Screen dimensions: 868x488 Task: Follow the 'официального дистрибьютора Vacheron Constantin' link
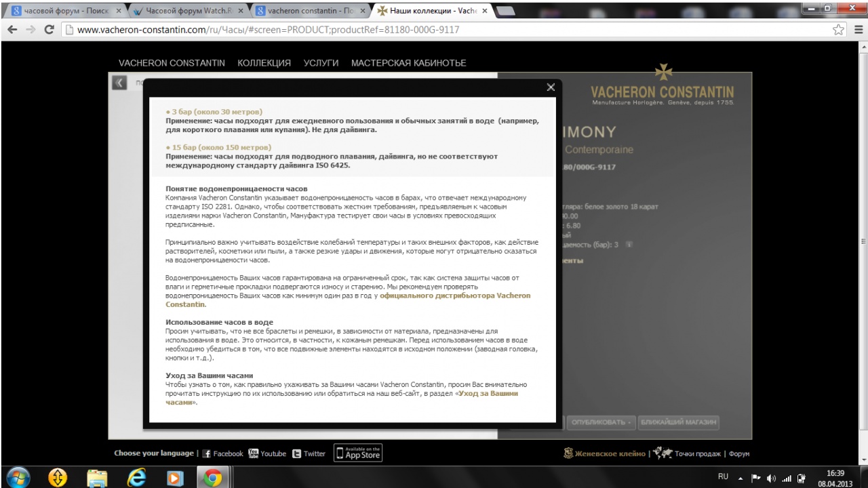pyautogui.click(x=349, y=300)
